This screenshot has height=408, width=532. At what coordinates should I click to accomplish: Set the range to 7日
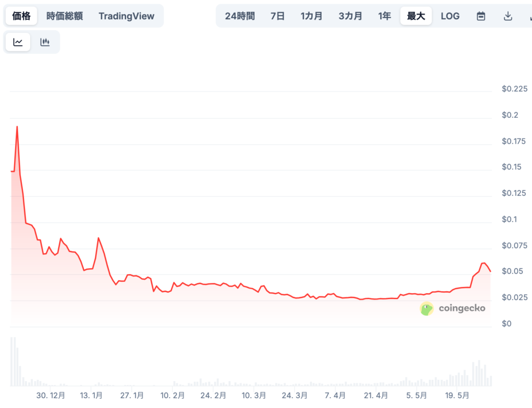tap(277, 16)
